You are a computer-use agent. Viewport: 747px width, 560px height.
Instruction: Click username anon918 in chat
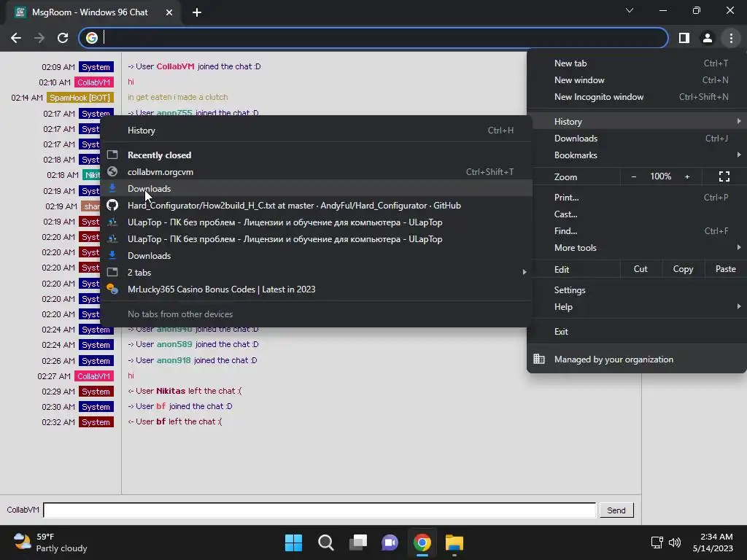coord(174,360)
